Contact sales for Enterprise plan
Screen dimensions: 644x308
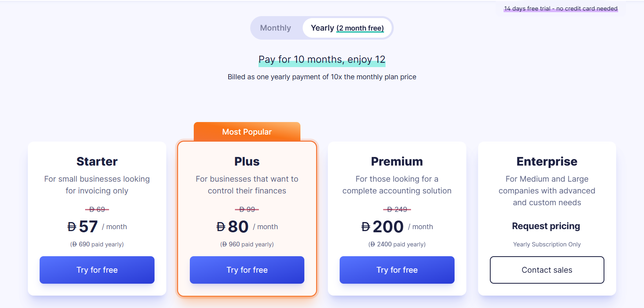coord(547,270)
